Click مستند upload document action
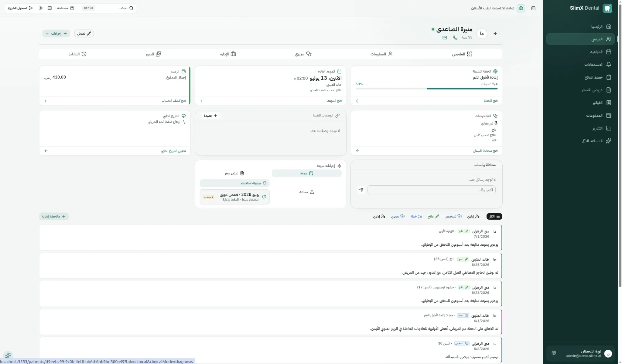The image size is (622, 364). (307, 192)
